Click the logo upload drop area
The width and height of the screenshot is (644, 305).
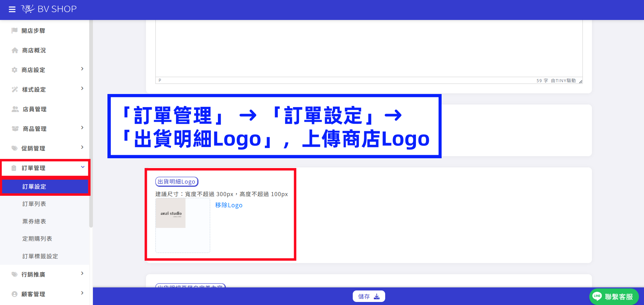183,225
